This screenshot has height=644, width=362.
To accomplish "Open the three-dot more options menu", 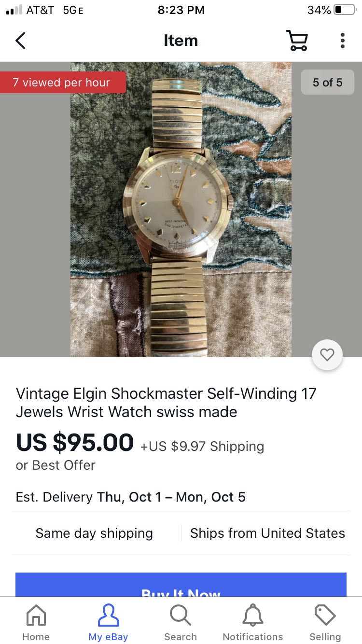I will pyautogui.click(x=342, y=41).
